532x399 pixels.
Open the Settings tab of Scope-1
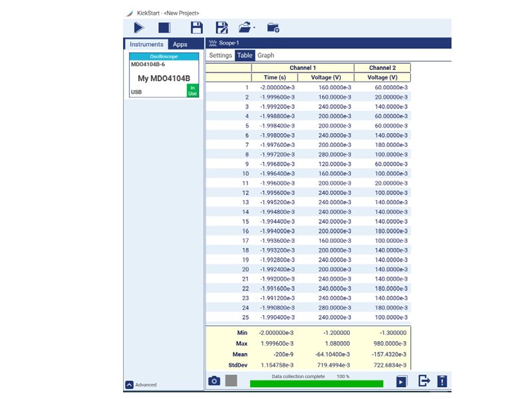pyautogui.click(x=220, y=55)
